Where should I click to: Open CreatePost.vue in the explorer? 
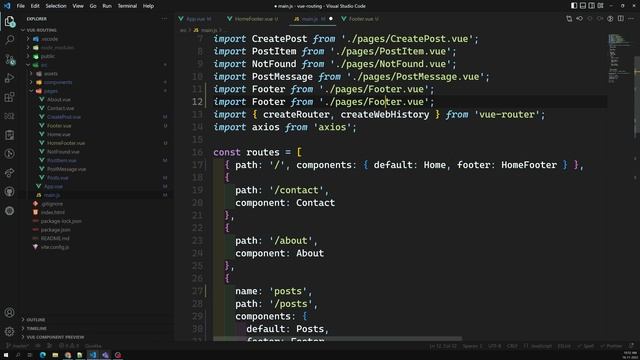point(64,117)
